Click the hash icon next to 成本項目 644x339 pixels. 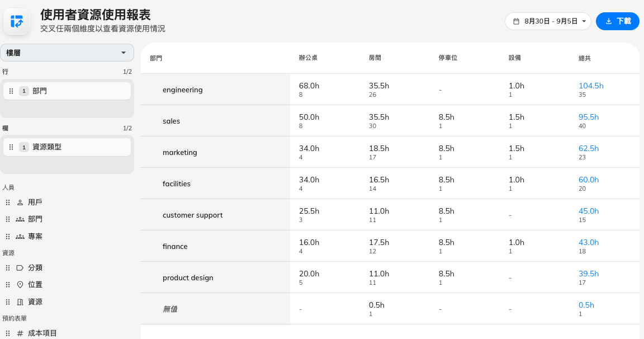click(20, 333)
